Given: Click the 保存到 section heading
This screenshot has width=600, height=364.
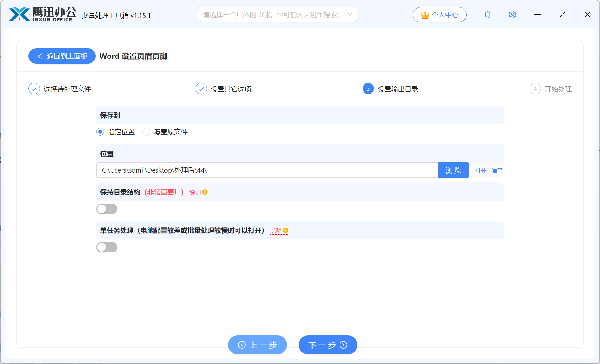Looking at the screenshot, I should [x=110, y=115].
